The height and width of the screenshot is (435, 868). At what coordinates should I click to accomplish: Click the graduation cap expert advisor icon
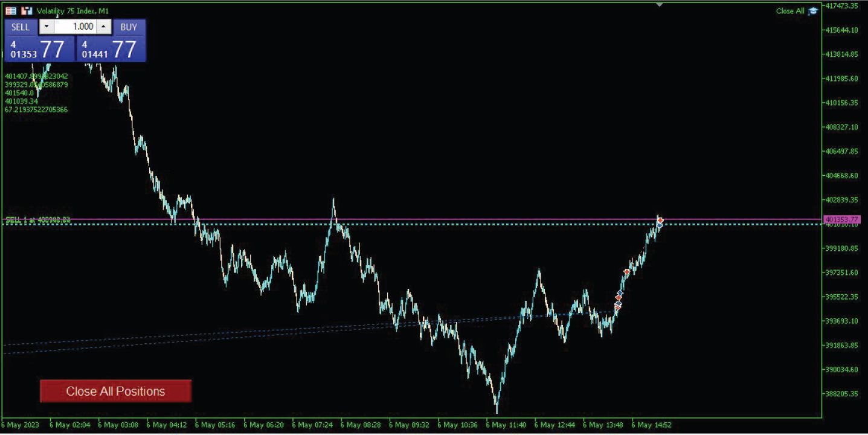click(x=813, y=11)
